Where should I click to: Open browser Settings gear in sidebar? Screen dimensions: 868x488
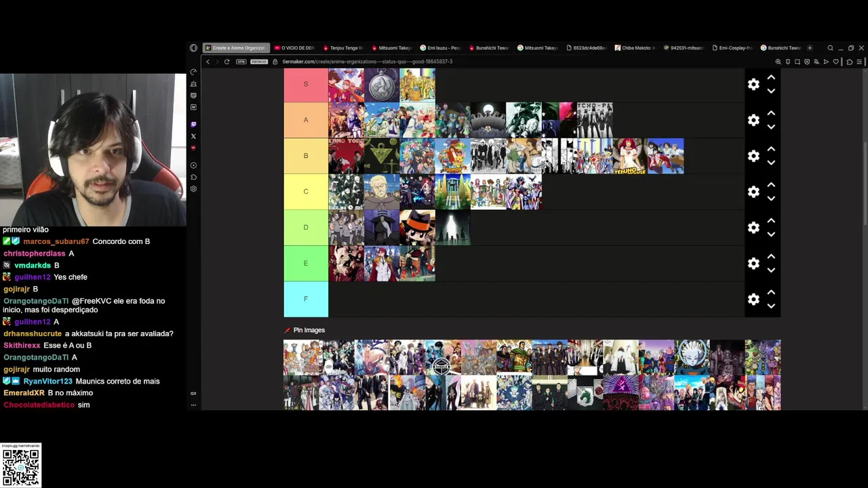click(x=193, y=189)
